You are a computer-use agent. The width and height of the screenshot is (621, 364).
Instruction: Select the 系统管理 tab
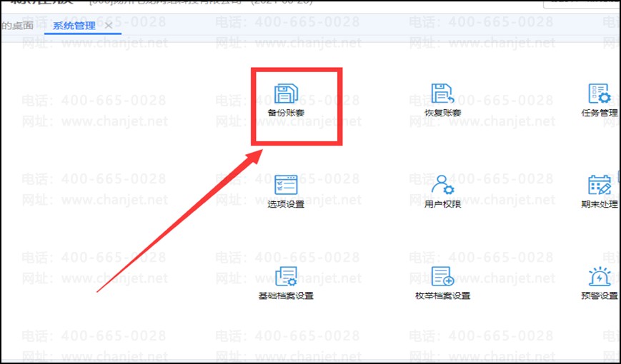(74, 26)
